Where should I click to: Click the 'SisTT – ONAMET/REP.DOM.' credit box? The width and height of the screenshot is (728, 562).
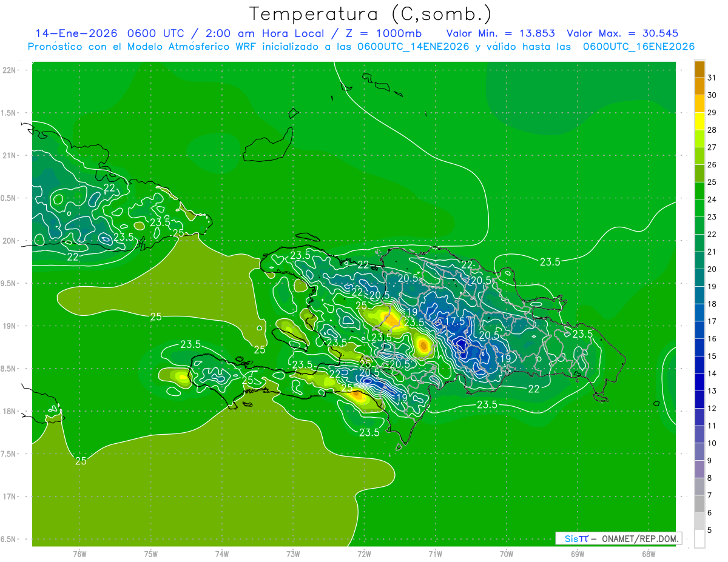pos(618,538)
